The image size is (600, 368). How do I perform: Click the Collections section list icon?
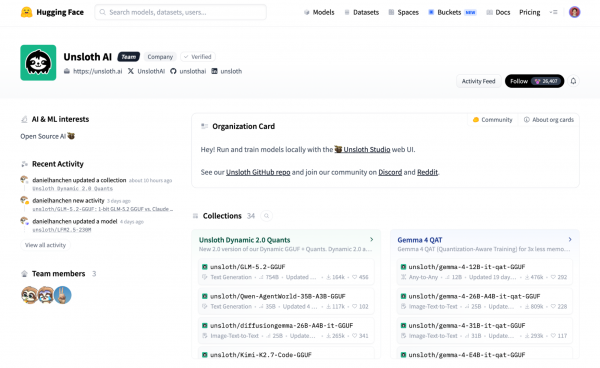[195, 216]
